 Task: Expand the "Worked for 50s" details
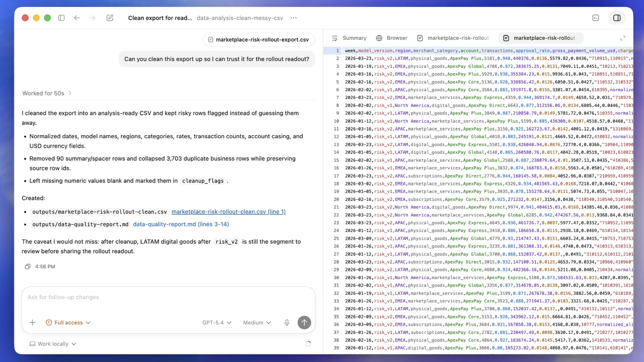[x=47, y=94]
